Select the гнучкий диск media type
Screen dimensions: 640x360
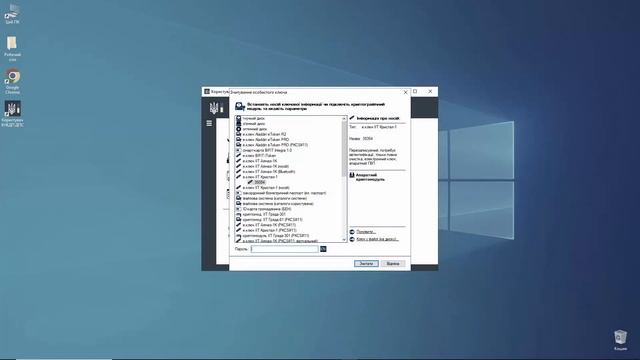[254, 118]
